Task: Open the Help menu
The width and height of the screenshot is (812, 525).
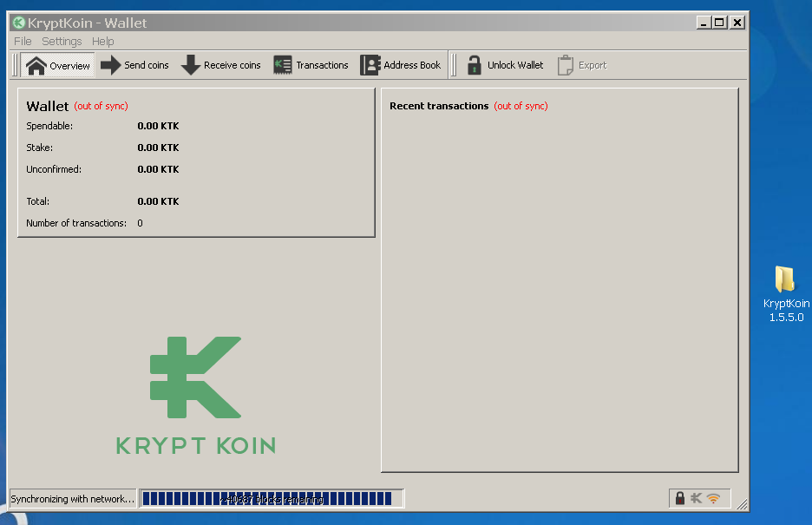Action: (103, 42)
